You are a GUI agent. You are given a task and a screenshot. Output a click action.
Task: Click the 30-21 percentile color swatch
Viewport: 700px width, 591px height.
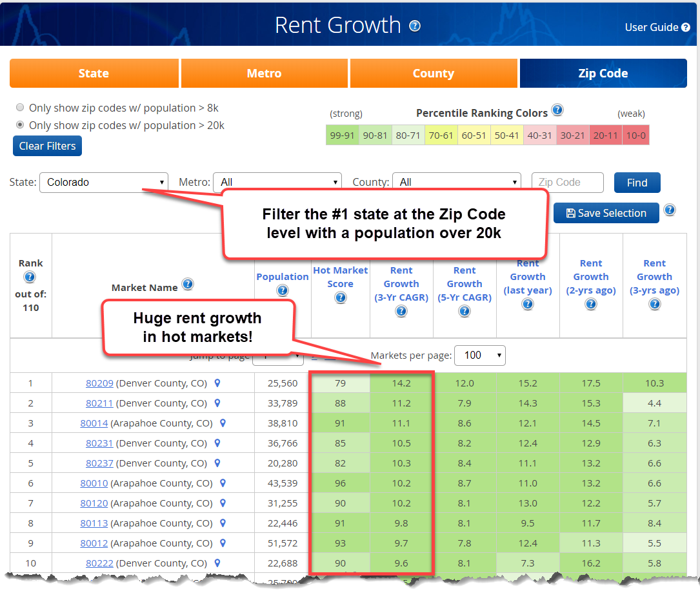573,135
